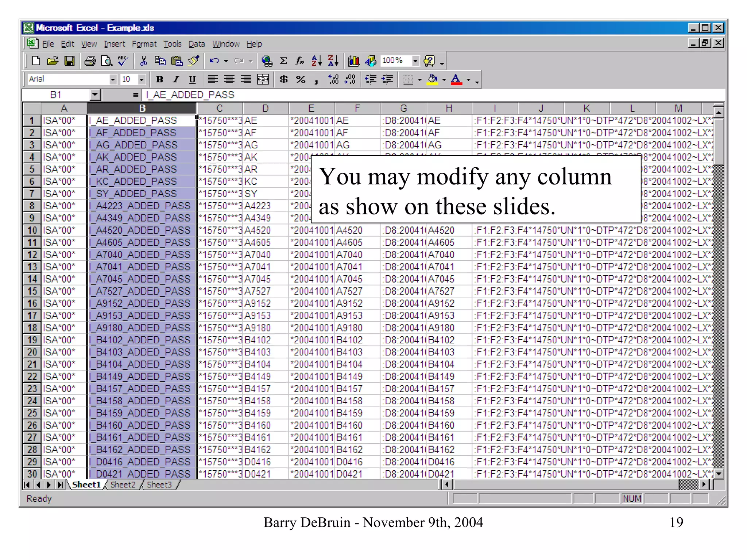Image resolution: width=747 pixels, height=560 pixels.
Task: Click the Edit Formula equals button
Action: click(x=135, y=95)
